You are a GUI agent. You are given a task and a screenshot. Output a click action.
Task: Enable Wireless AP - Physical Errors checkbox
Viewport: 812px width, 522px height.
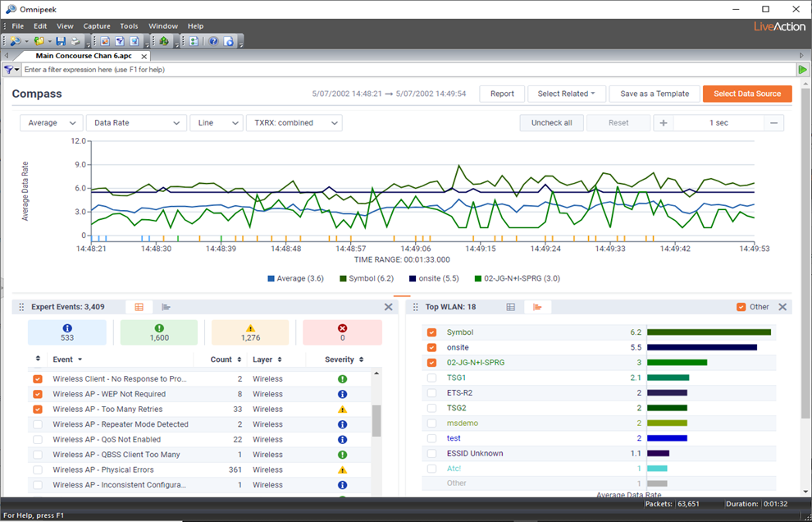(x=38, y=469)
